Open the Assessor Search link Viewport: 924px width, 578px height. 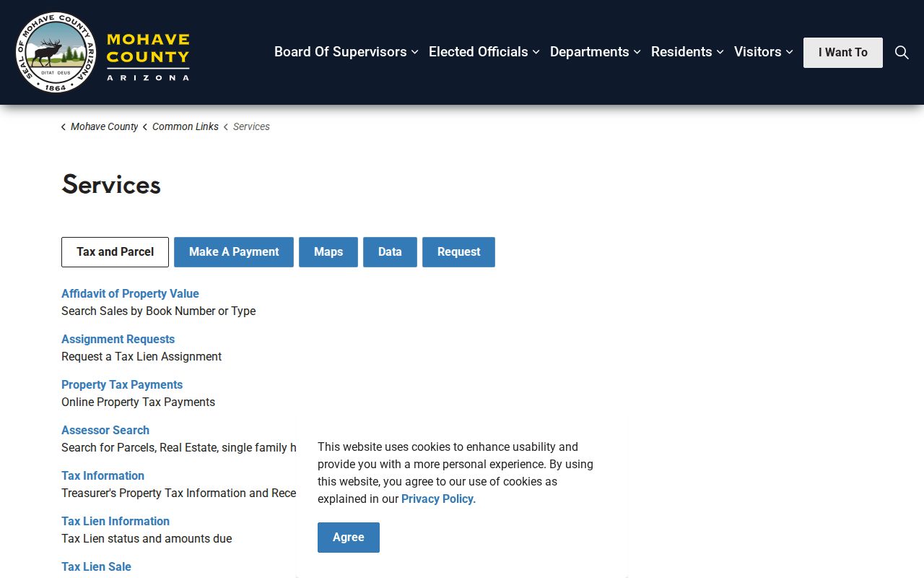click(105, 430)
